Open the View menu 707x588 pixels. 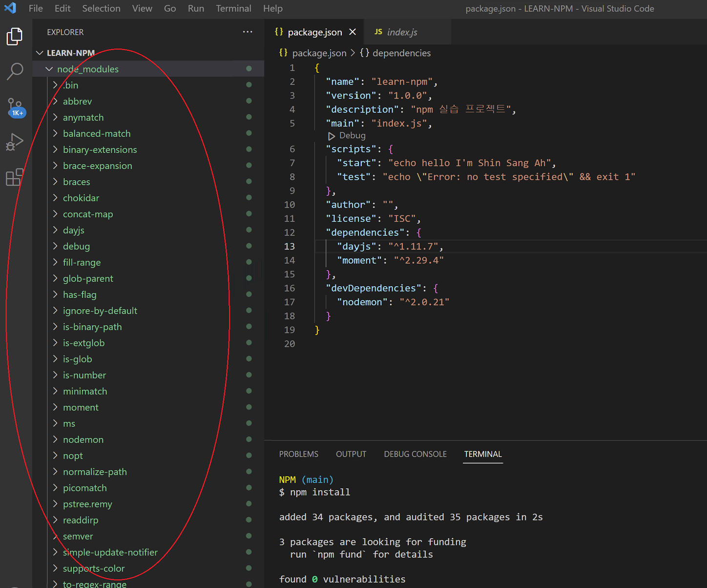tap(142, 8)
